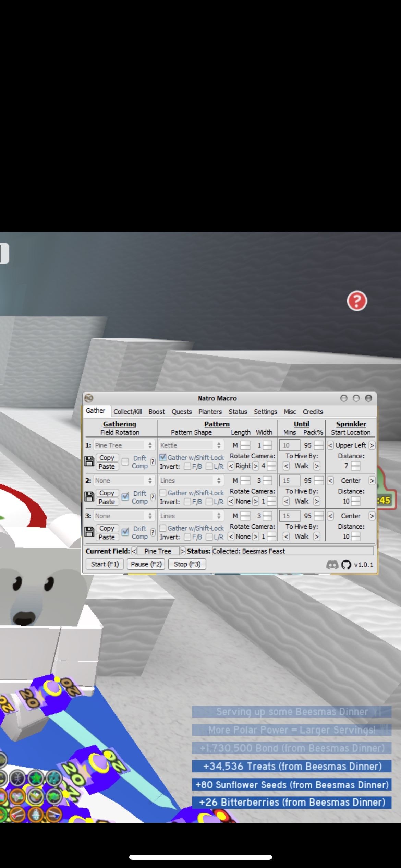Rotate camera previous direction for field 1
401x868 pixels.
(231, 466)
